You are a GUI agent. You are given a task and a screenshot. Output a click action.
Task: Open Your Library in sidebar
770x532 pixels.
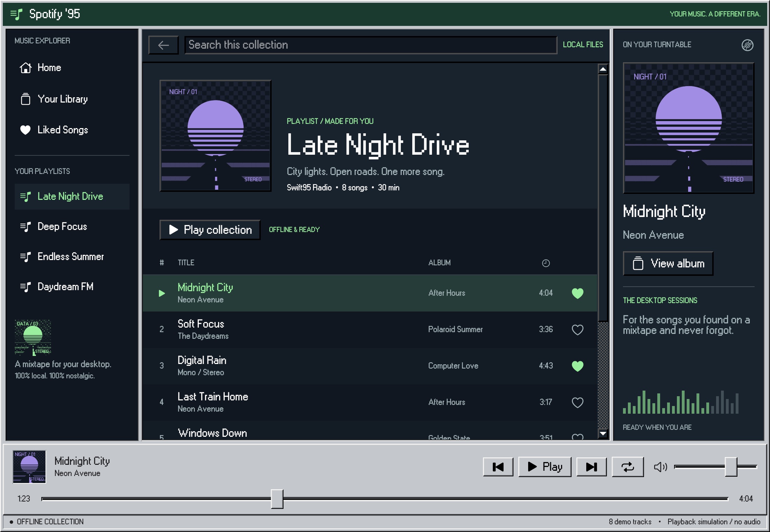(72, 99)
